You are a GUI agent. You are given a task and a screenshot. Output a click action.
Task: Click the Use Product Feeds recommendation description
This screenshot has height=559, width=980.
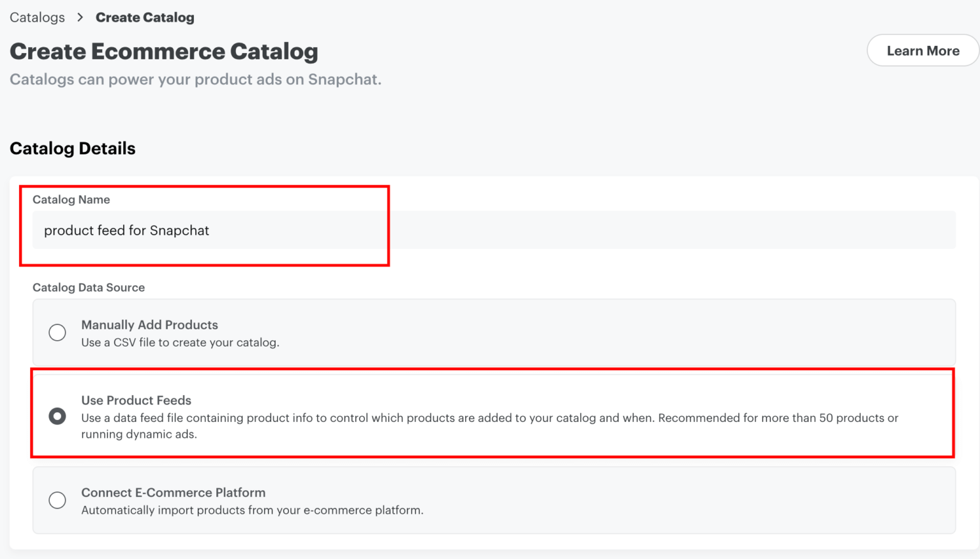(x=489, y=418)
